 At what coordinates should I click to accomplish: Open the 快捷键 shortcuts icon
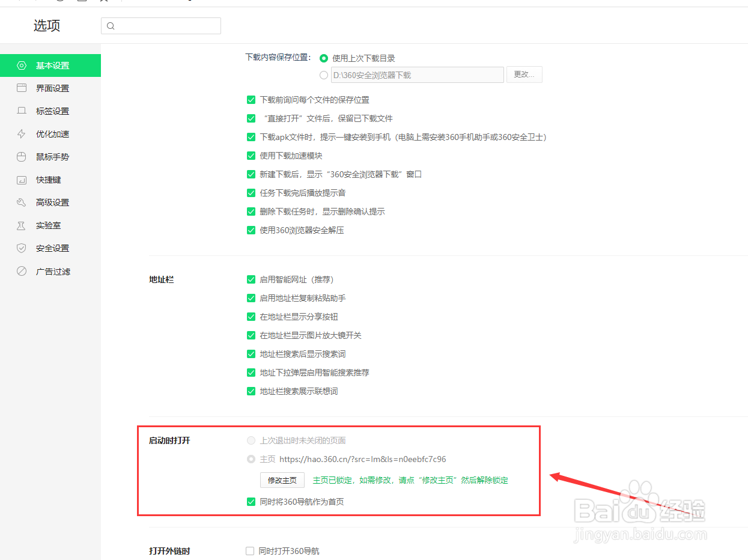pyautogui.click(x=22, y=179)
